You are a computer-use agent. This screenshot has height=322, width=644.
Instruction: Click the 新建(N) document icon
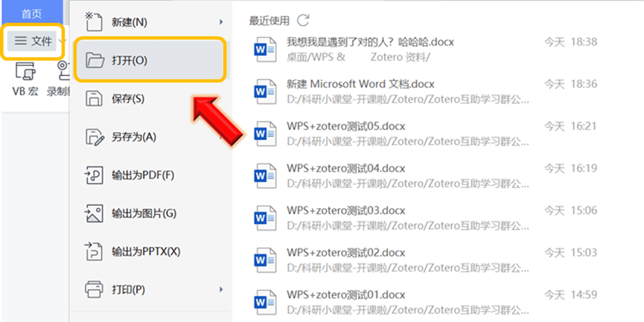pos(94,22)
